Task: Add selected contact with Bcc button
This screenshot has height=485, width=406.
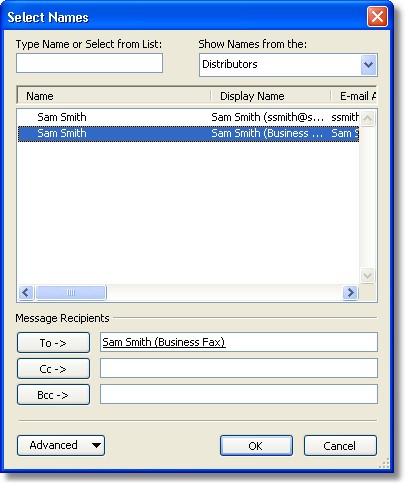Action: click(53, 395)
